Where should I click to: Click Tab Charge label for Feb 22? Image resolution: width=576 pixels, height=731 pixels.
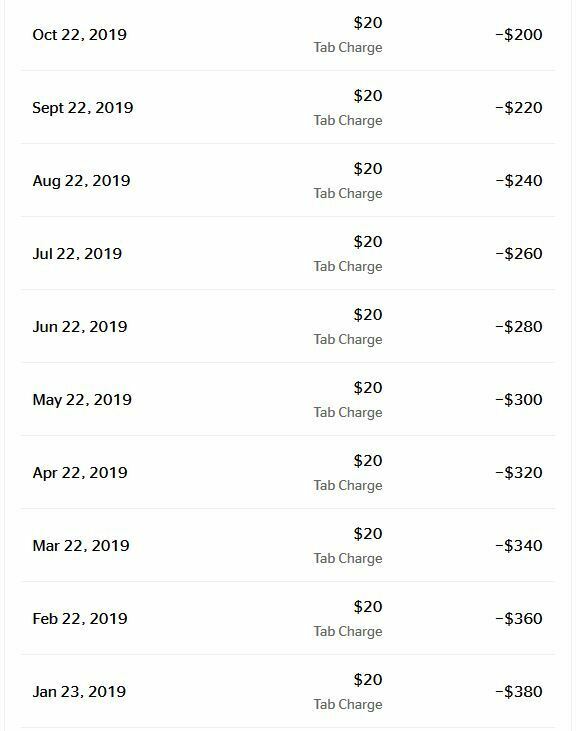click(348, 631)
